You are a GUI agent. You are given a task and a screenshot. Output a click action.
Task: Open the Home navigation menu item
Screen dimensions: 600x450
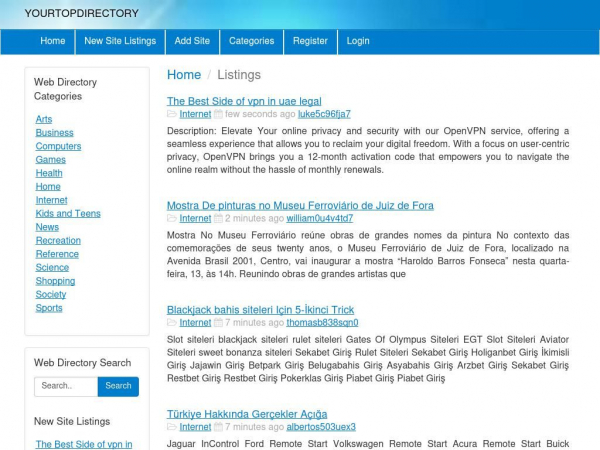53,41
